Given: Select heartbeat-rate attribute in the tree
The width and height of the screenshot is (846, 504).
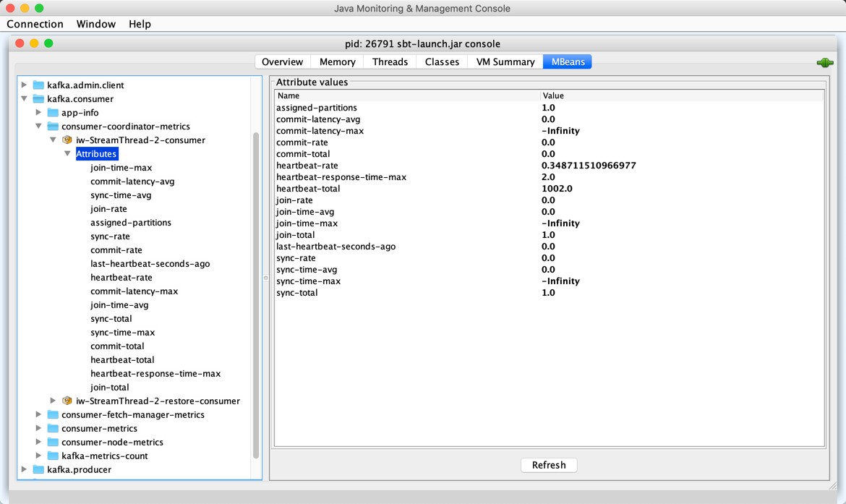Looking at the screenshot, I should [x=121, y=278].
